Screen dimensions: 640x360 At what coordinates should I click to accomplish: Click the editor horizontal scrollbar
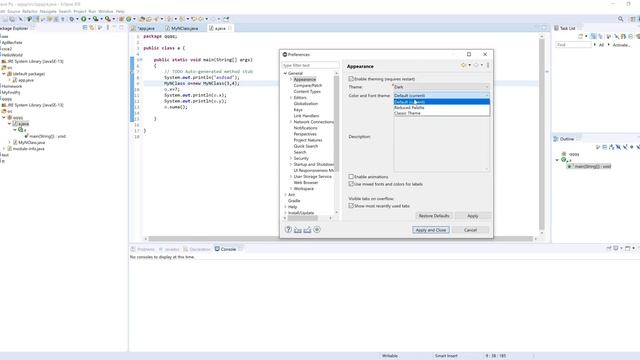click(x=340, y=238)
